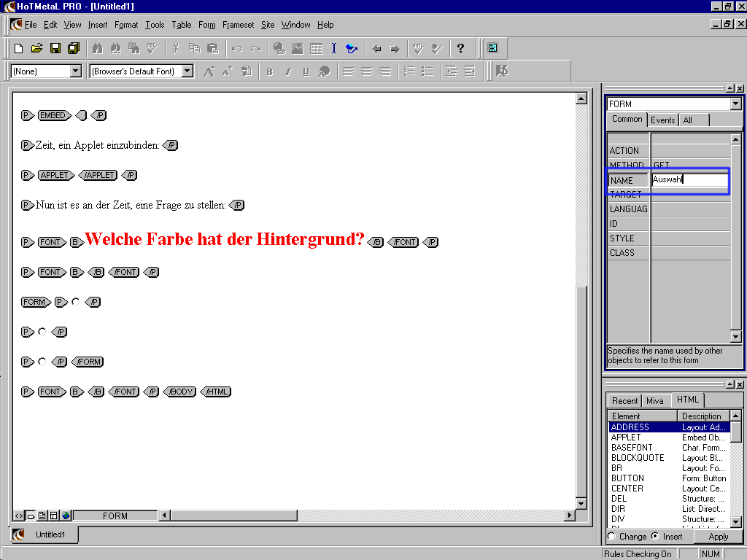
Task: Click the Insert Table toolbar icon
Action: (316, 49)
